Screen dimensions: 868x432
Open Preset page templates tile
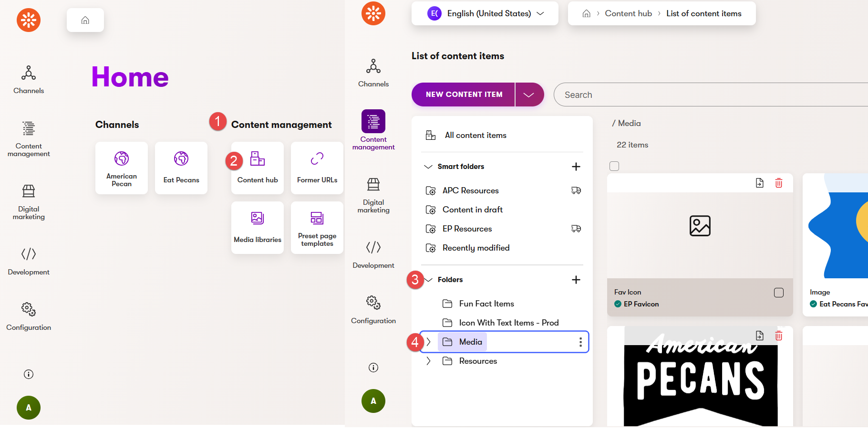click(x=317, y=227)
